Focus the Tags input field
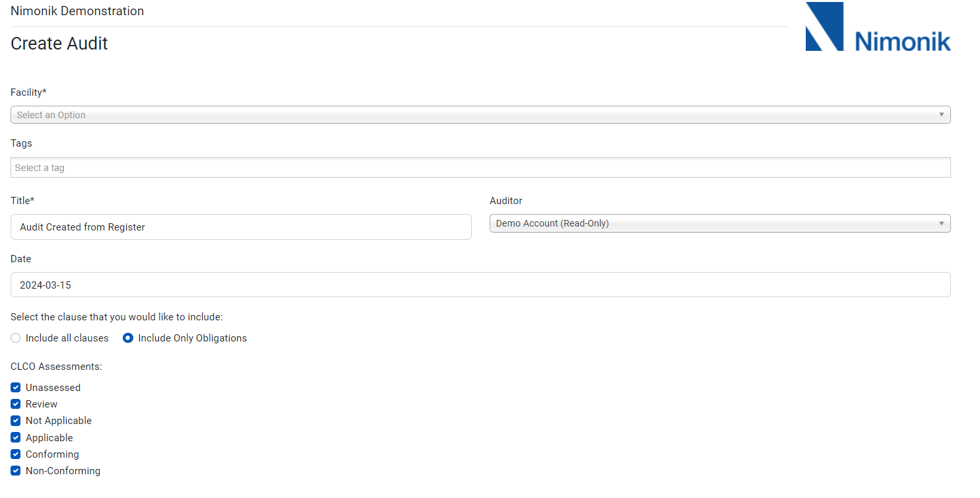The height and width of the screenshot is (498, 980). (480, 168)
